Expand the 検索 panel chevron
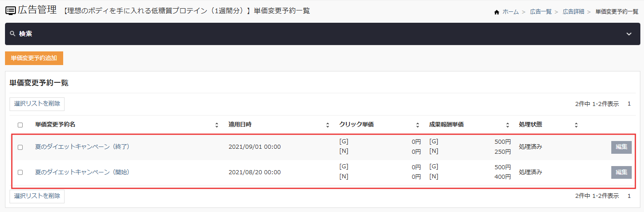This screenshot has height=212, width=644. [x=629, y=34]
